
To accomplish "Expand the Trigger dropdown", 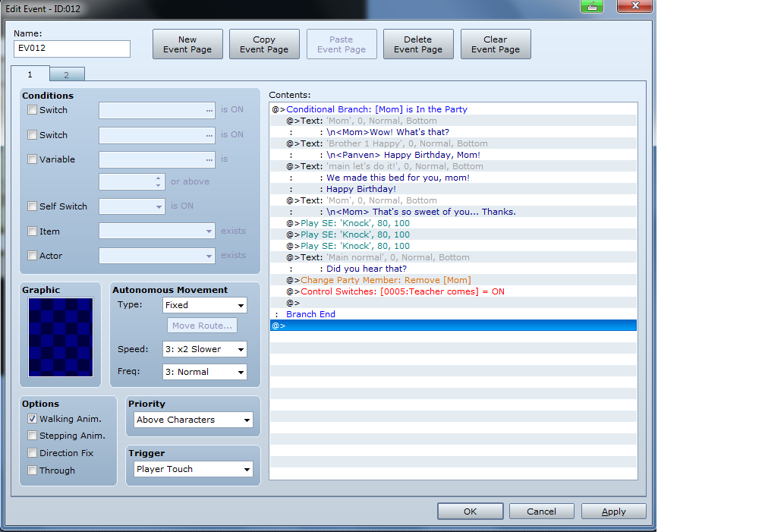I will tap(193, 469).
